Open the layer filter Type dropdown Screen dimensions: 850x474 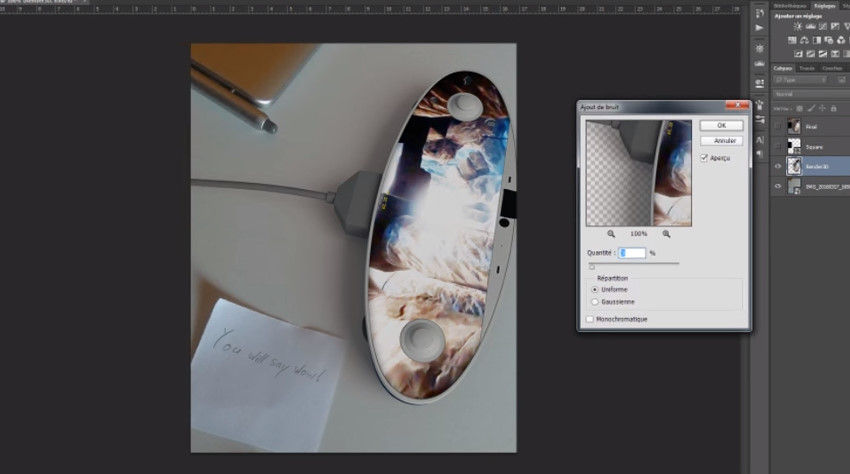[801, 80]
